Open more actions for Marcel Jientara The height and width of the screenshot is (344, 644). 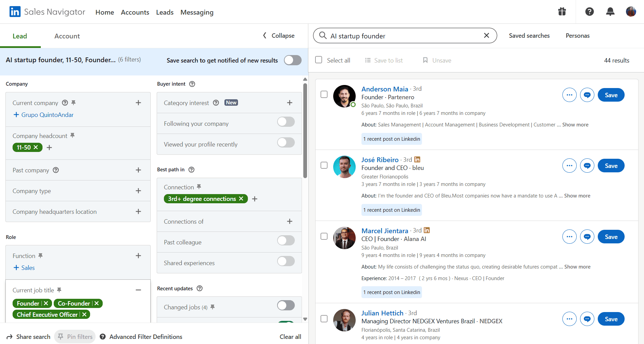570,237
